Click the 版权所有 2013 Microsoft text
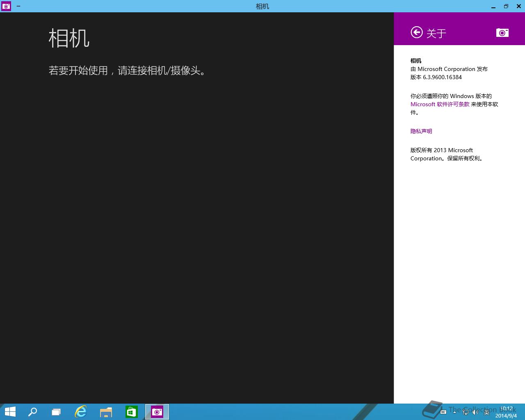This screenshot has height=420, width=525. [x=442, y=150]
